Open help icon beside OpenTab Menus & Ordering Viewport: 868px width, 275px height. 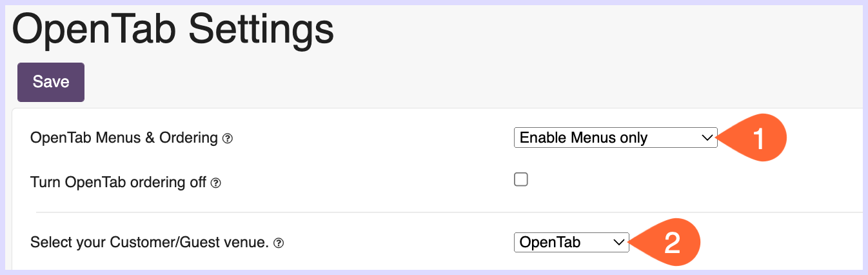point(227,138)
